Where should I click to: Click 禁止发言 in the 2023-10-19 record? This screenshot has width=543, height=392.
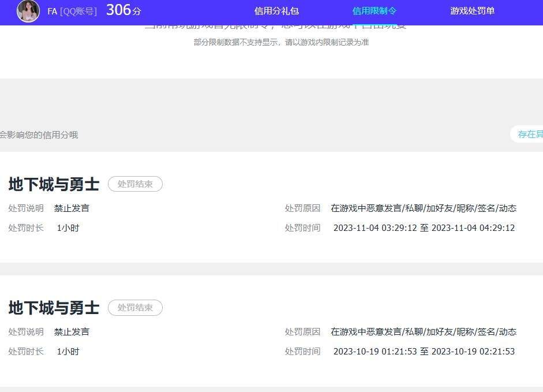pyautogui.click(x=72, y=332)
